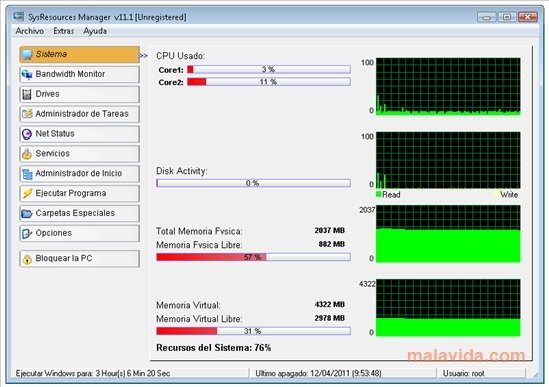Click the Drives disk icon

[27, 94]
